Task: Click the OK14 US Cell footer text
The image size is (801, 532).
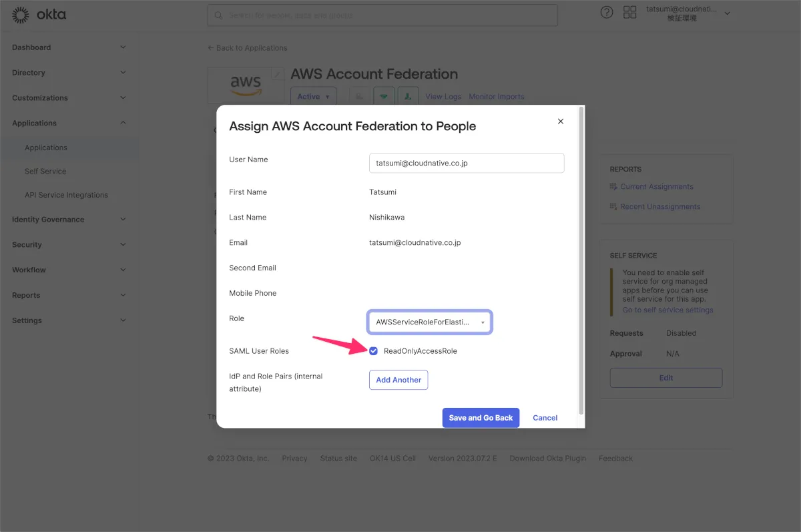Action: 392,459
